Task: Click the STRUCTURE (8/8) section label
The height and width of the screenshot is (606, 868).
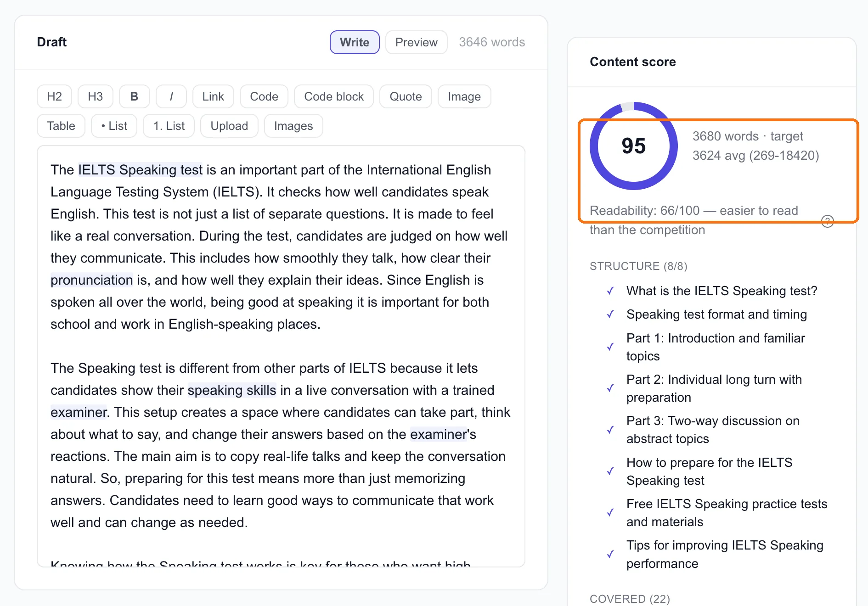Action: [638, 266]
